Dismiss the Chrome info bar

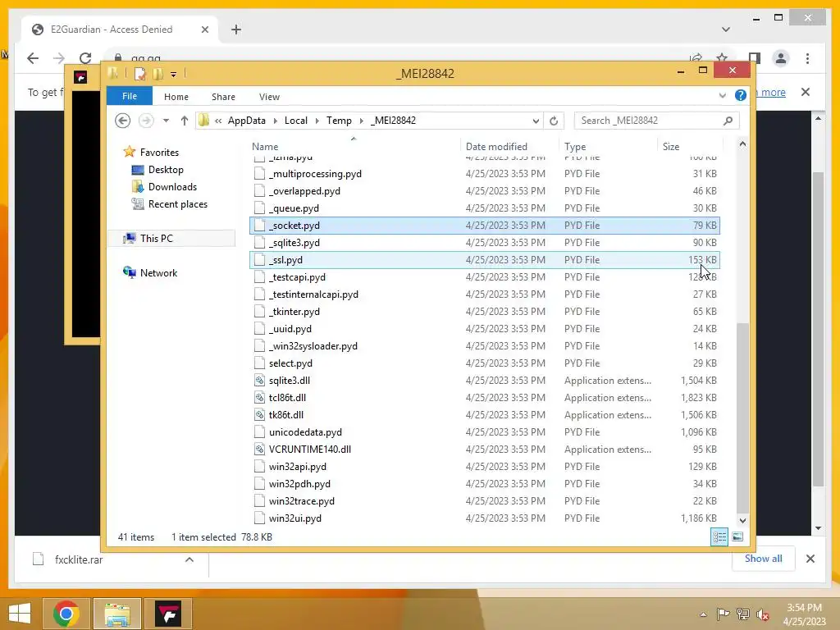(x=806, y=92)
